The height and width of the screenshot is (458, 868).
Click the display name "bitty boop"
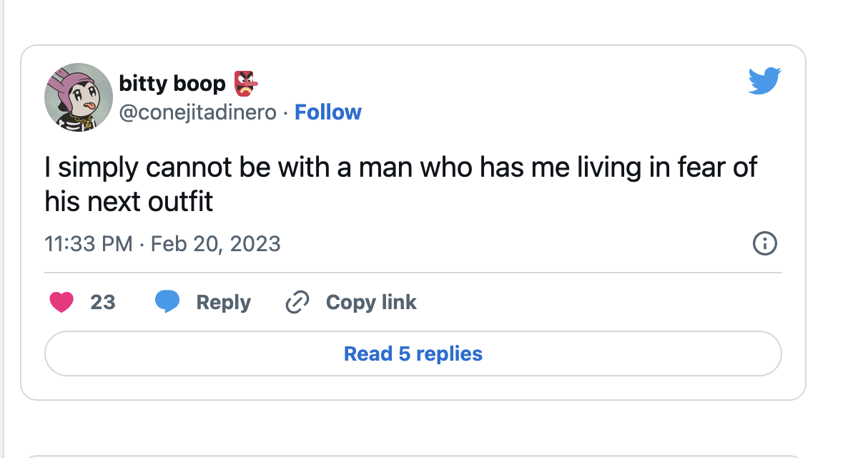pyautogui.click(x=172, y=84)
